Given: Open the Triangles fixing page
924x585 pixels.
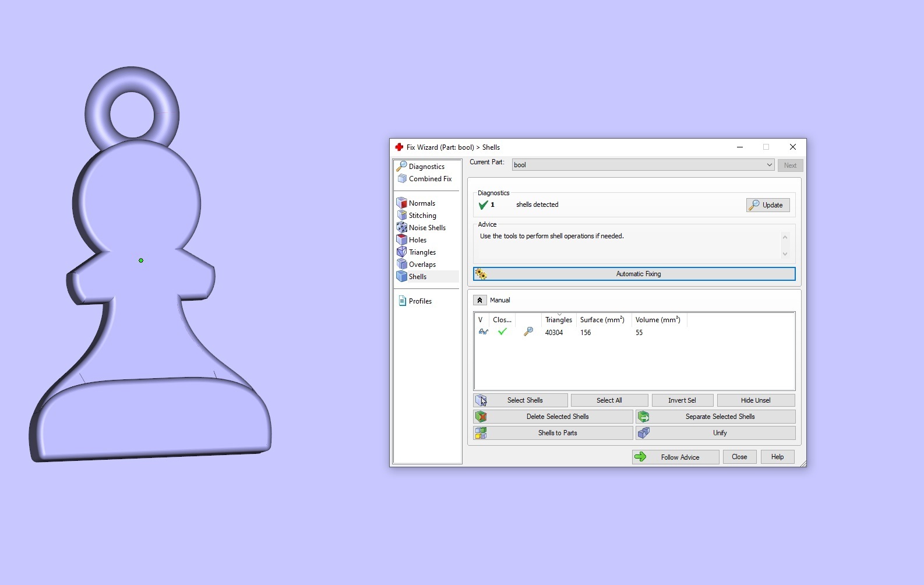Looking at the screenshot, I should tap(422, 252).
